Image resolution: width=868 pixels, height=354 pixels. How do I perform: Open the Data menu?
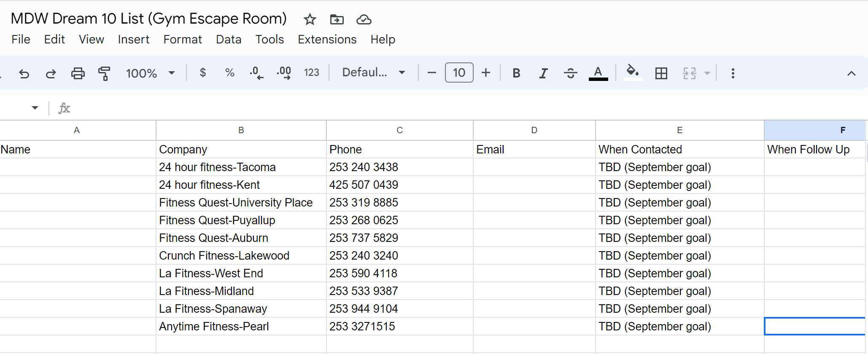click(x=229, y=40)
